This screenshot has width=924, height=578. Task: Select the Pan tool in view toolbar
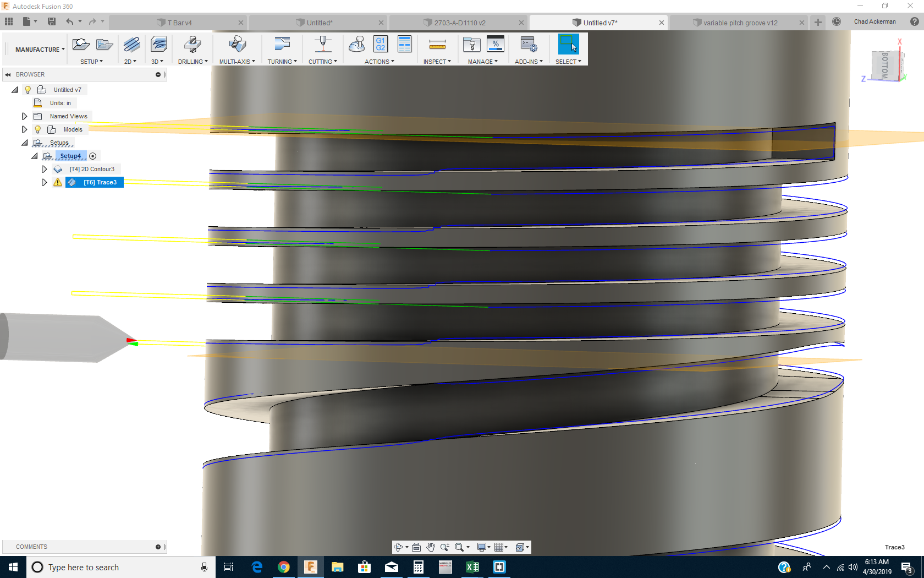click(431, 547)
